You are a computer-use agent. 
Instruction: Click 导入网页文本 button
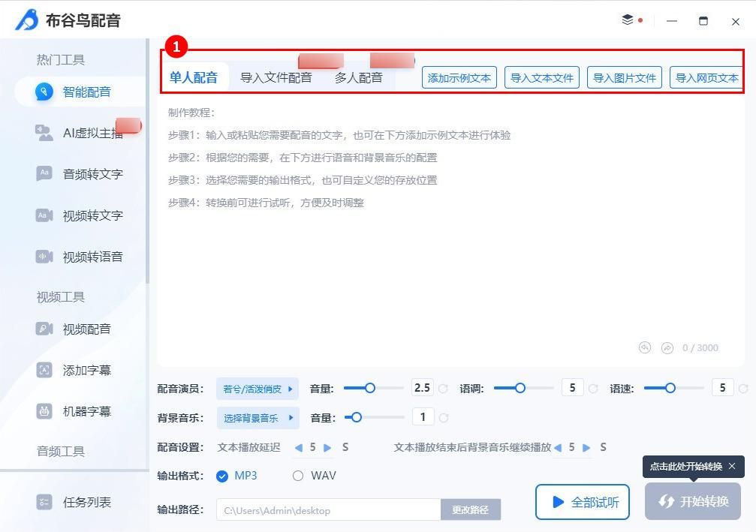pos(706,77)
